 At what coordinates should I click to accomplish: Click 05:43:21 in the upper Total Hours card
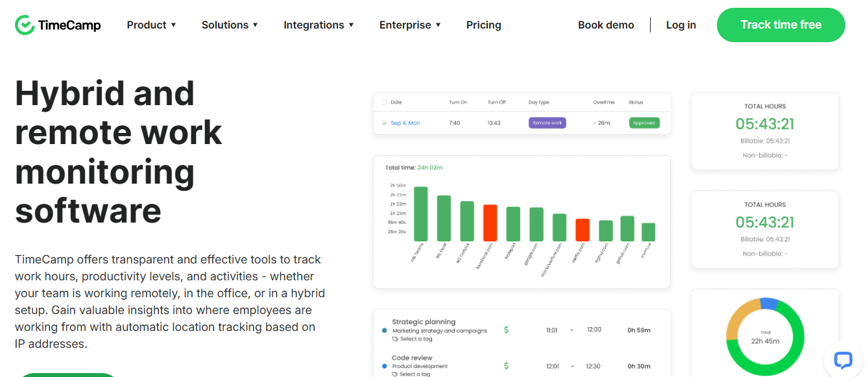click(765, 124)
